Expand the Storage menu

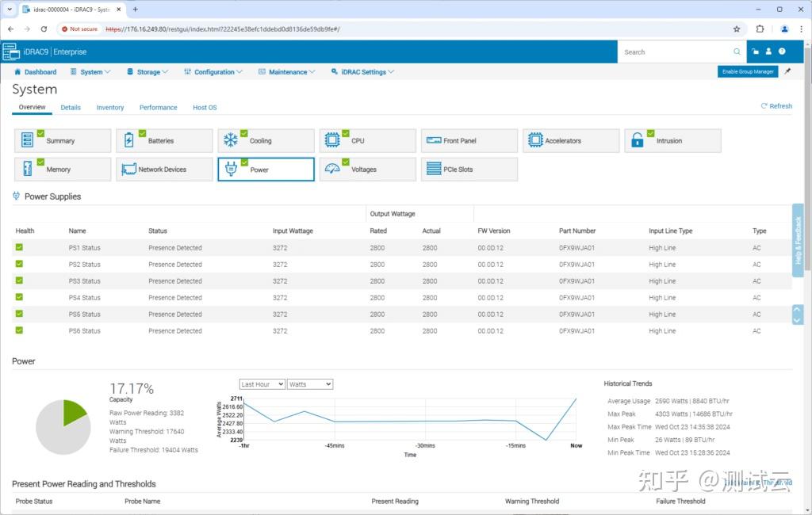[147, 72]
